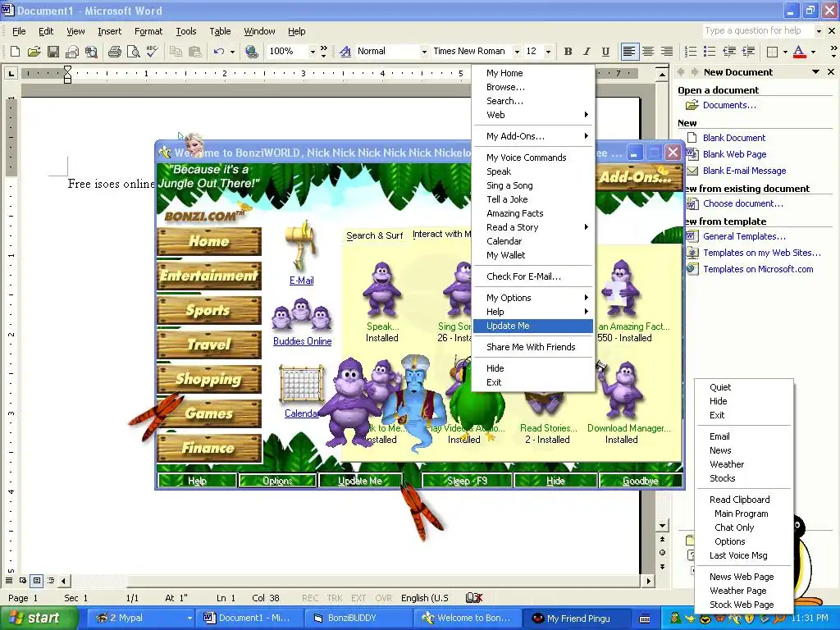The image size is (840, 630).
Task: Enable Align Left paragraph alignment
Action: coord(629,52)
